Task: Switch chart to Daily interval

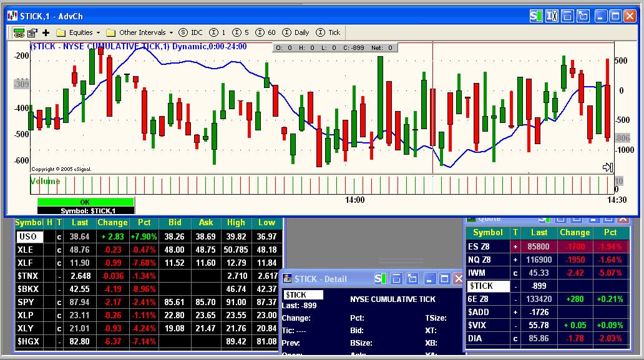Action: (x=296, y=32)
